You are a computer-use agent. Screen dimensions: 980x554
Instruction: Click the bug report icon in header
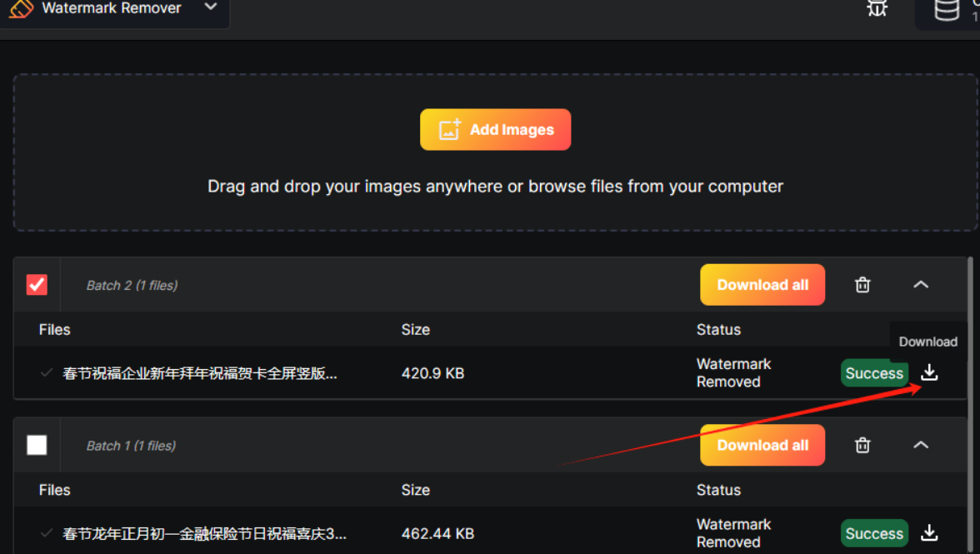(877, 9)
